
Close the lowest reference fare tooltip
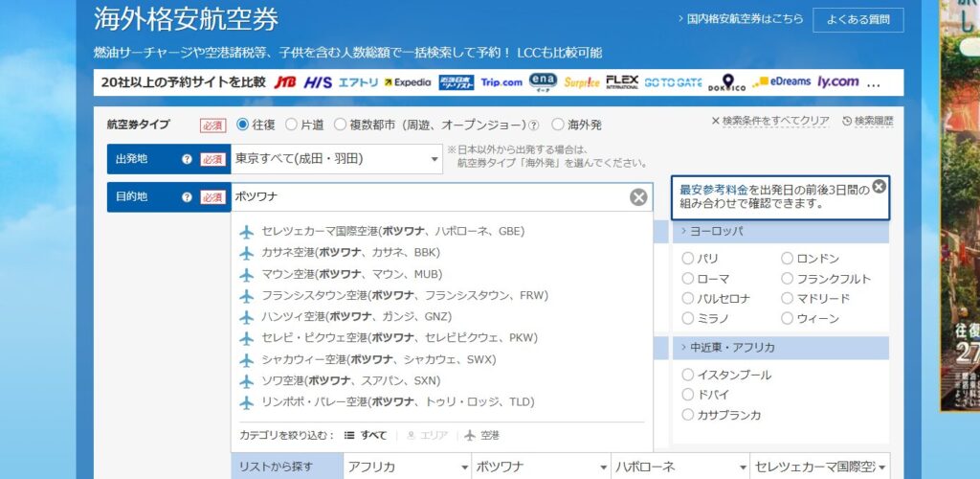(x=879, y=187)
